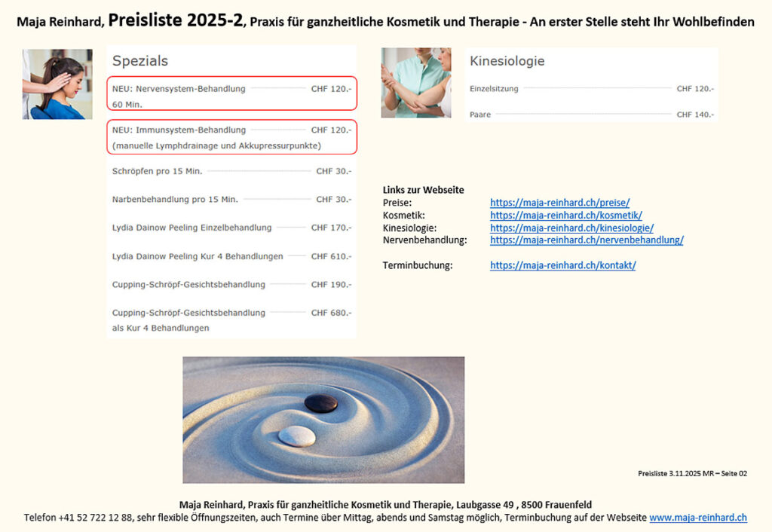
Task: Click the head massage photo thumbnail
Action: pos(57,84)
